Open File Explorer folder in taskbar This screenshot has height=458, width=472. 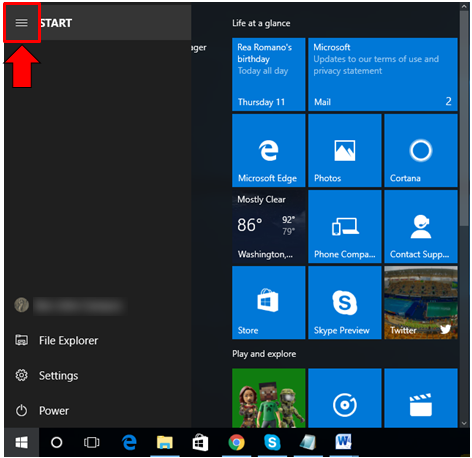pyautogui.click(x=165, y=442)
